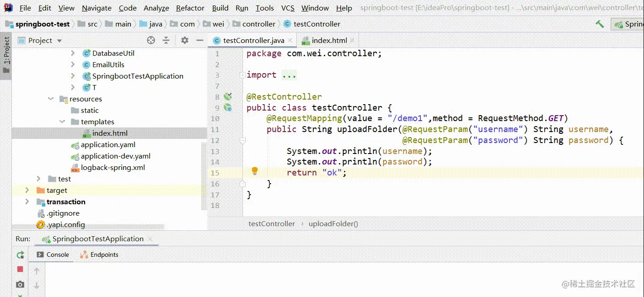Click the Spring bean gutter icon on line 8
The height and width of the screenshot is (297, 644).
coord(227,96)
